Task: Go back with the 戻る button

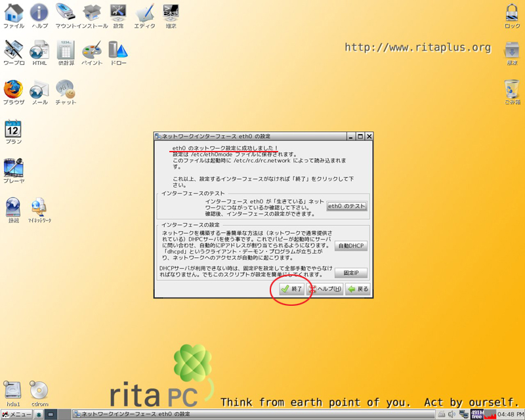Action: (358, 289)
